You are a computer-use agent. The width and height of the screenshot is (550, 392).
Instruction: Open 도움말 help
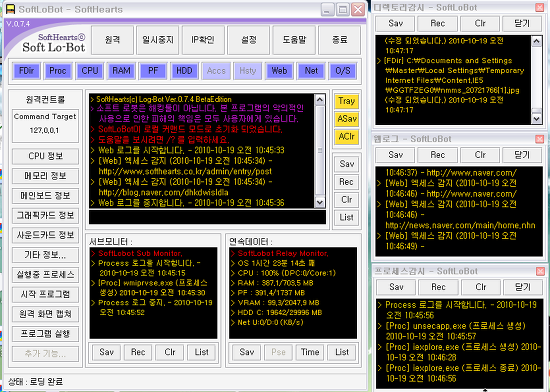pos(294,40)
